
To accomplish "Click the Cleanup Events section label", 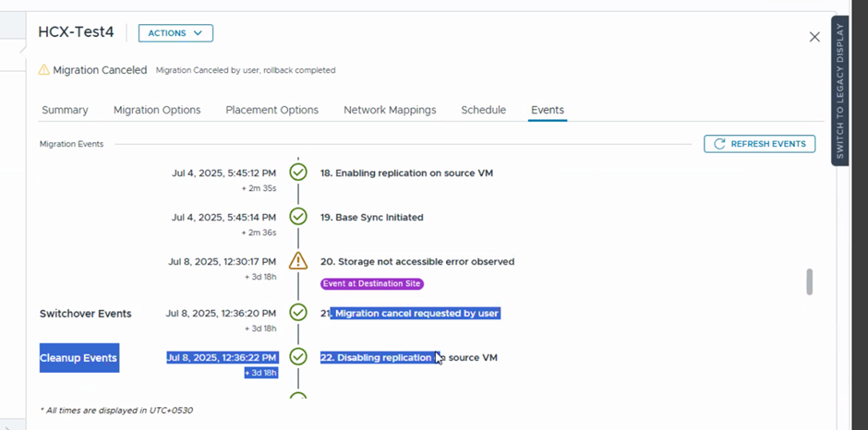I will [78, 358].
